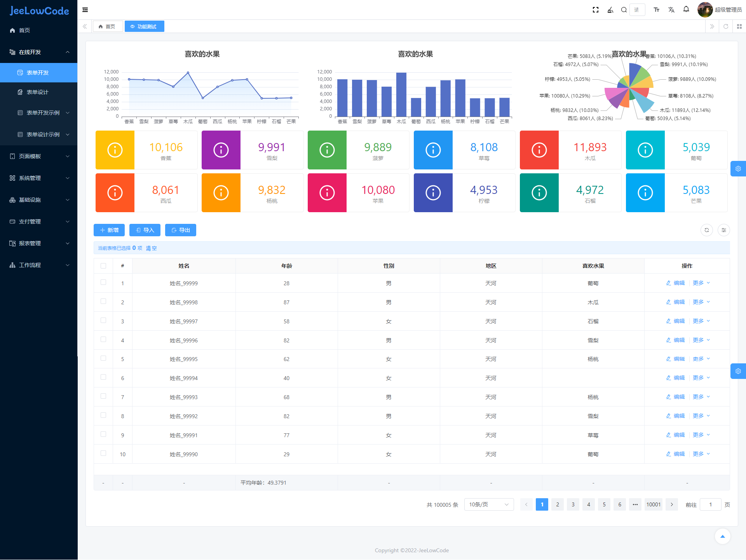746x560 pixels.
Task: Check the checkbox for row 姓名_99997
Action: pos(103,321)
